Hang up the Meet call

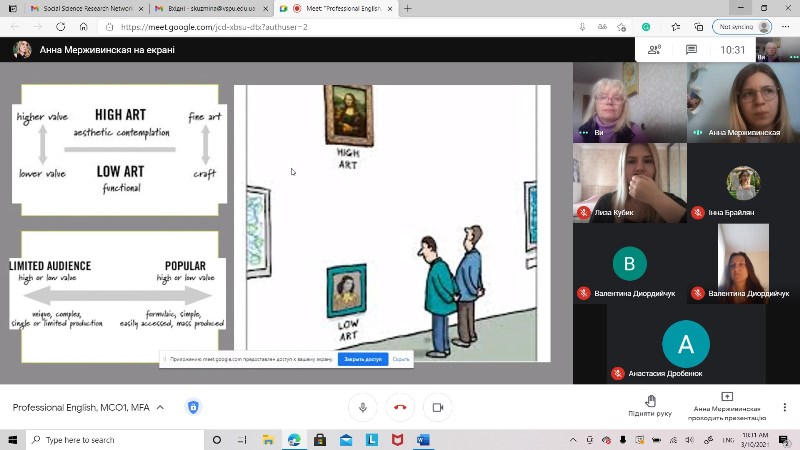[x=400, y=407]
